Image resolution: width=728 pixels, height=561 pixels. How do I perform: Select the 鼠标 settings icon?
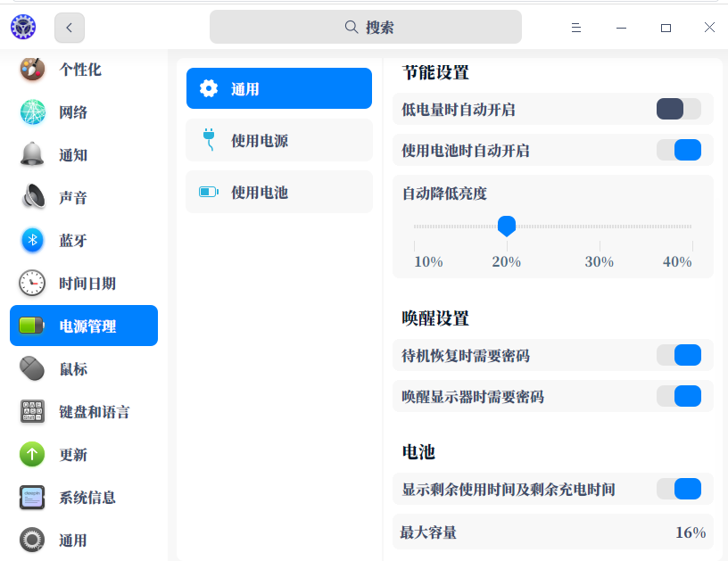32,368
